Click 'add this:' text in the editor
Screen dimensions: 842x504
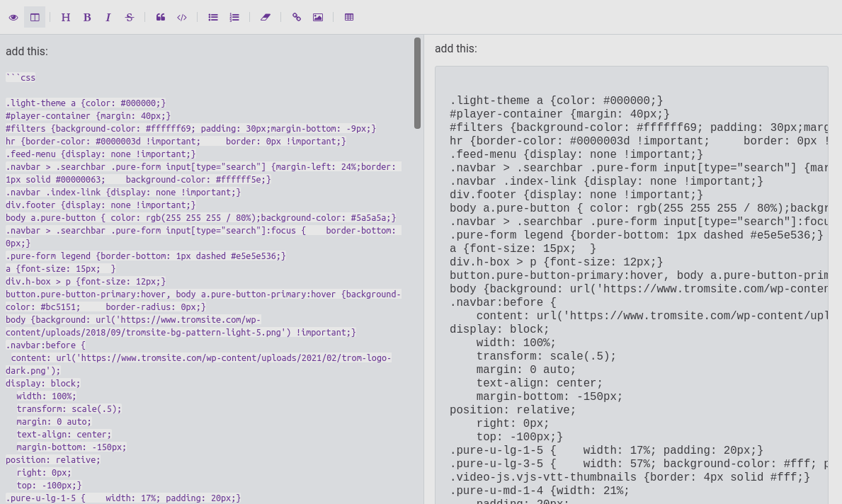point(27,51)
